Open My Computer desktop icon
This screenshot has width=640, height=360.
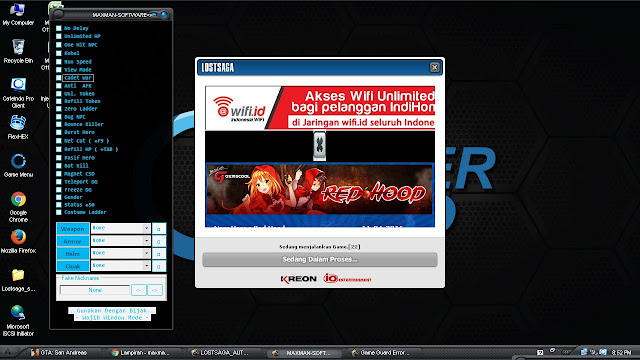(x=18, y=14)
